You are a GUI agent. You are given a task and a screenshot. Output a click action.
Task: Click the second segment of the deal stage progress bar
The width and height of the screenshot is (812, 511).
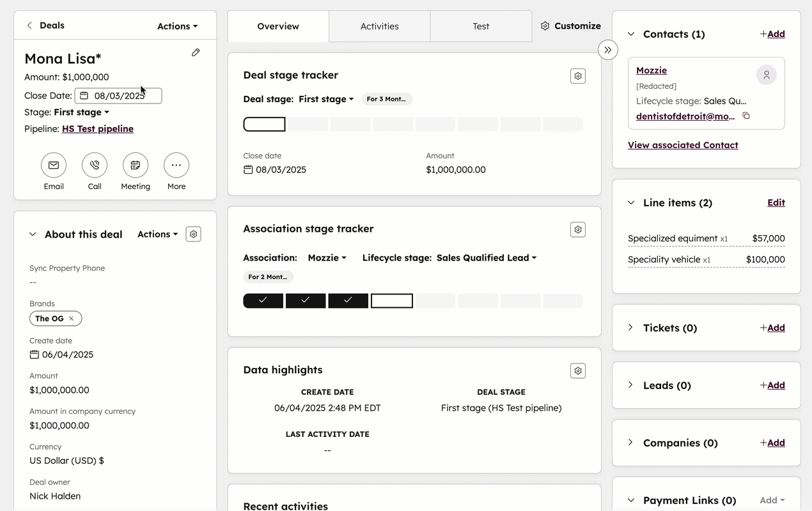pyautogui.click(x=307, y=124)
